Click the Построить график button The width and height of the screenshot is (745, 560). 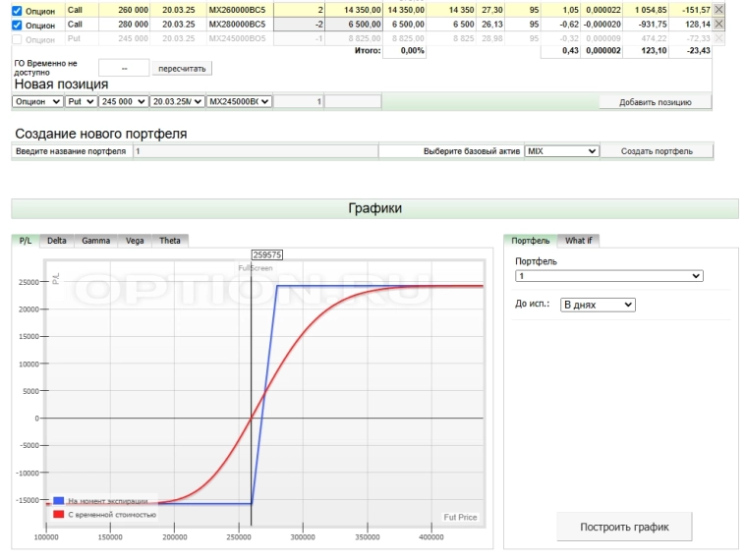point(624,527)
